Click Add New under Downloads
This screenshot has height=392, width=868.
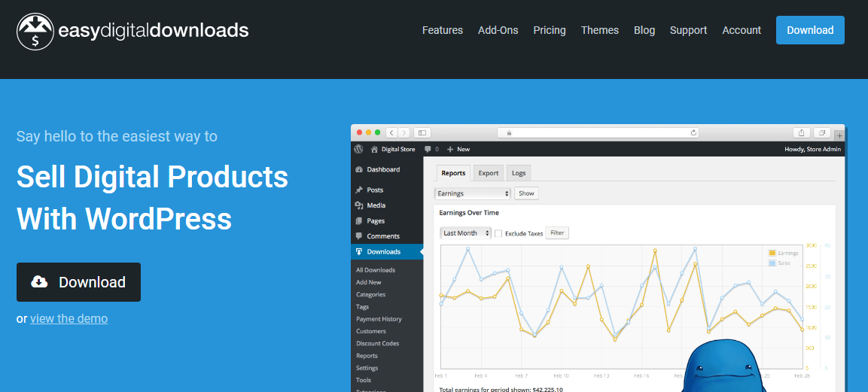[369, 283]
